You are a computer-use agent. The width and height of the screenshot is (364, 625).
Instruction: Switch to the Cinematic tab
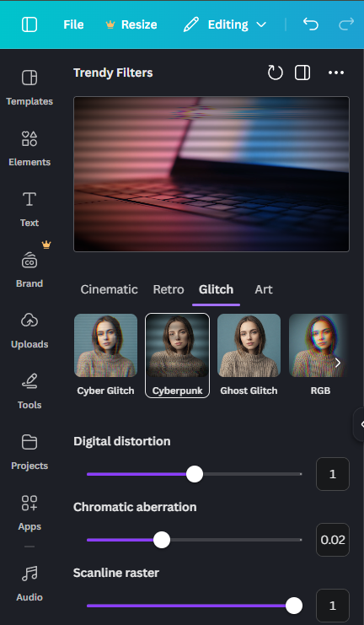(x=110, y=289)
